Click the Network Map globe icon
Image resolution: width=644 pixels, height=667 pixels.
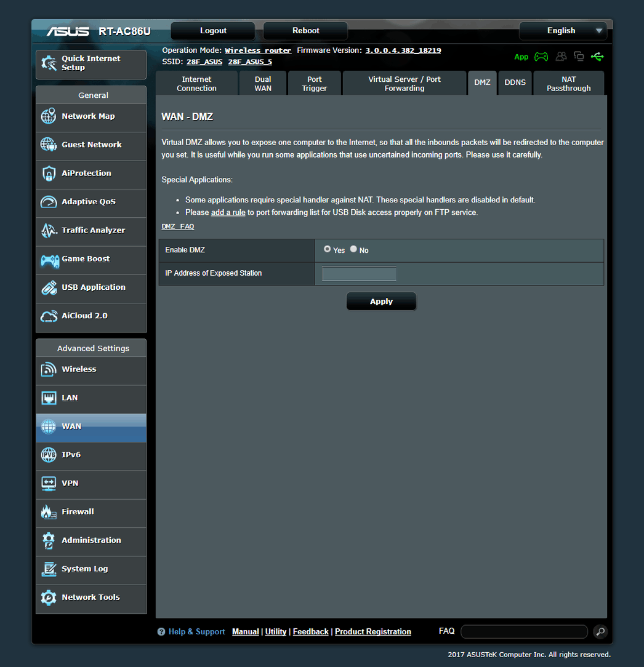[49, 116]
